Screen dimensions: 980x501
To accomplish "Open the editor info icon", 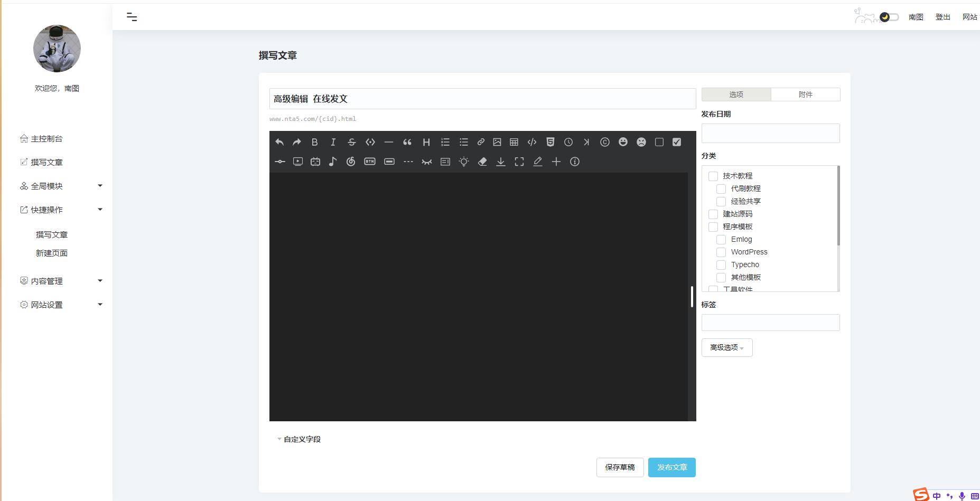I will [x=575, y=162].
